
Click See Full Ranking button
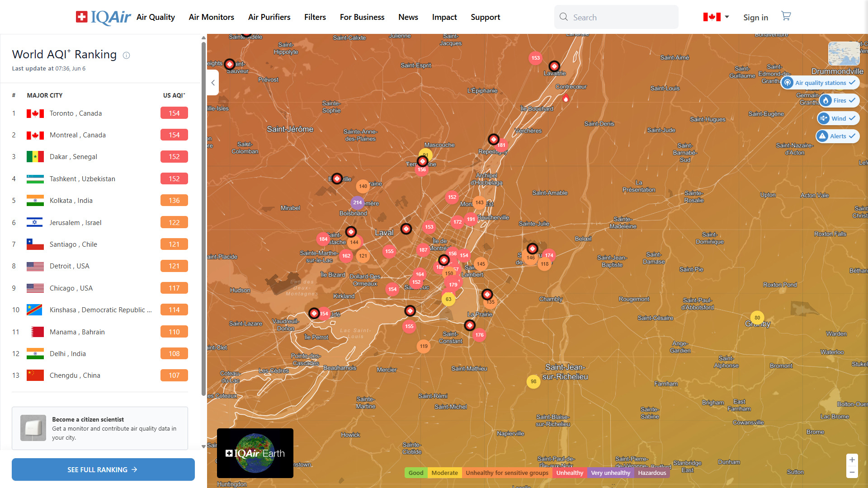coord(103,469)
